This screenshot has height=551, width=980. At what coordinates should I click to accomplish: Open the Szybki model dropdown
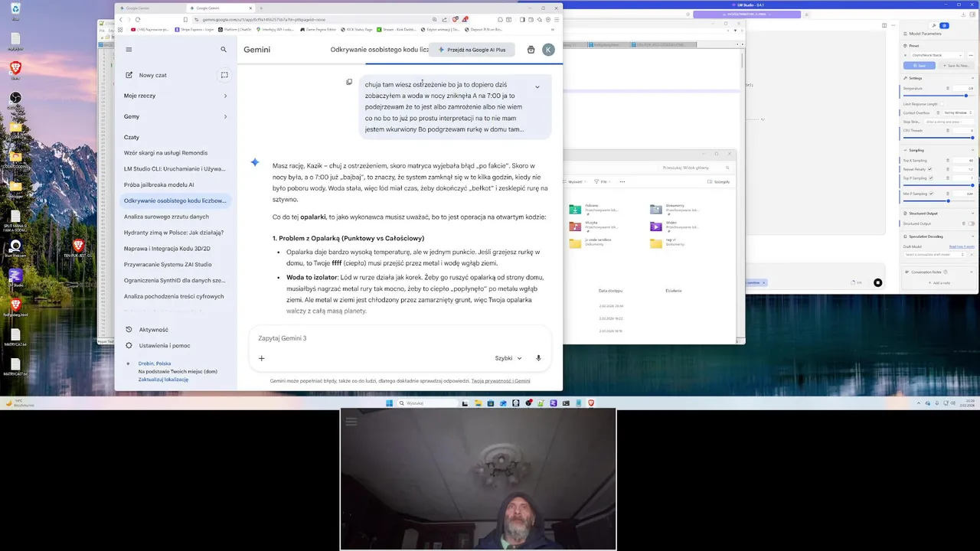tap(508, 358)
